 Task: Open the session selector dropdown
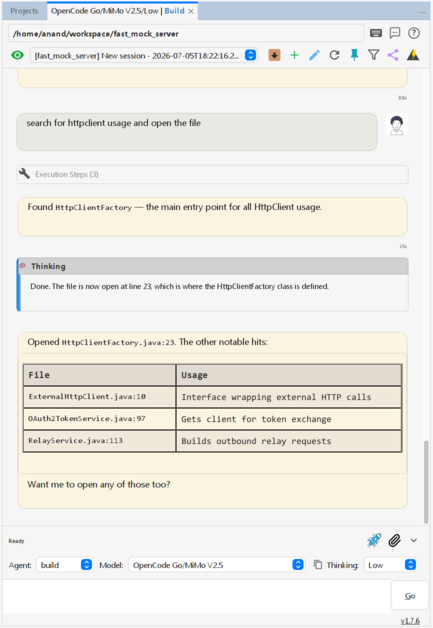click(x=144, y=55)
